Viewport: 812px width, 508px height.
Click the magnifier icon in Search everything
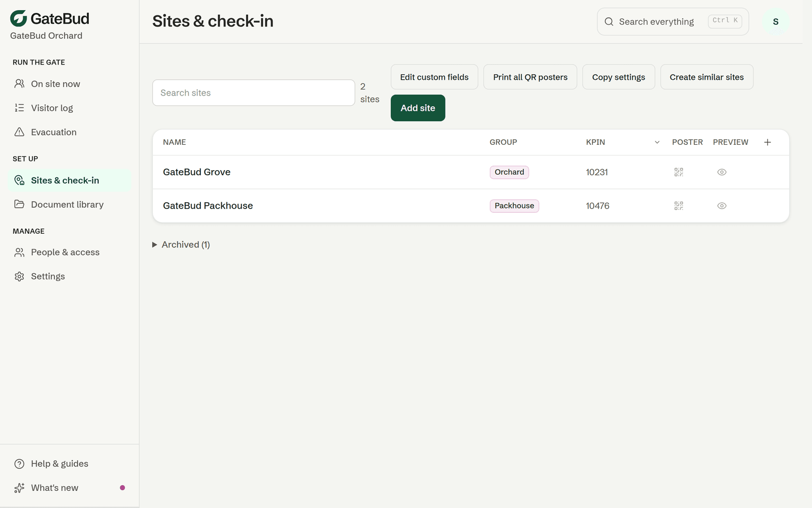[x=609, y=22]
